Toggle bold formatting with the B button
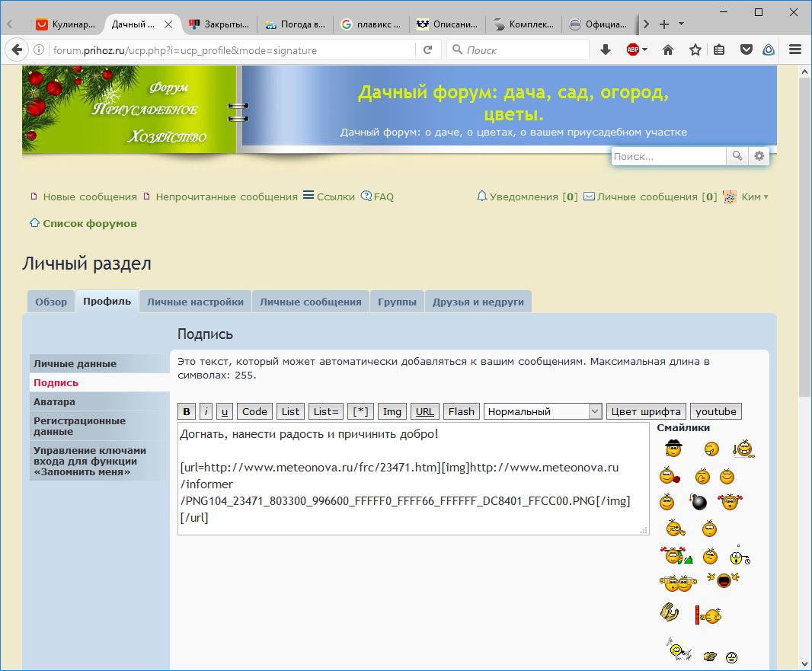The image size is (812, 671). pos(187,411)
